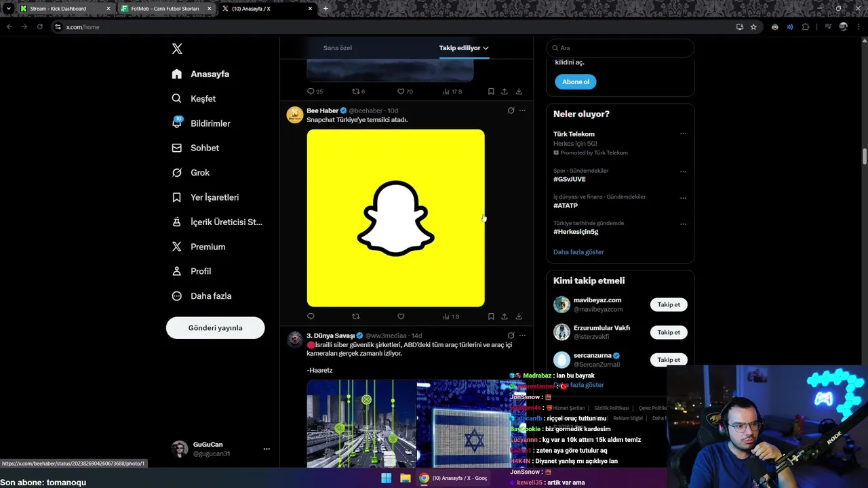The height and width of the screenshot is (488, 868).
Task: Open Keşfet explore page
Action: click(194, 98)
